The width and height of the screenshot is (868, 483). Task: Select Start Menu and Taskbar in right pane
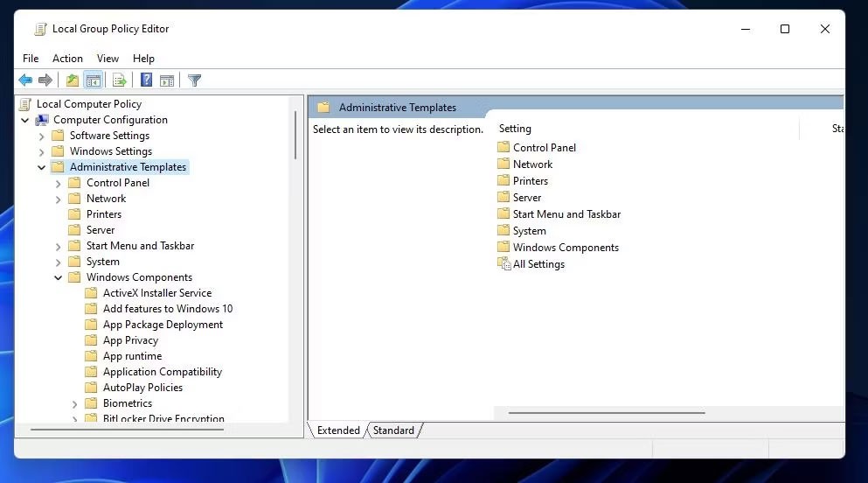(566, 214)
